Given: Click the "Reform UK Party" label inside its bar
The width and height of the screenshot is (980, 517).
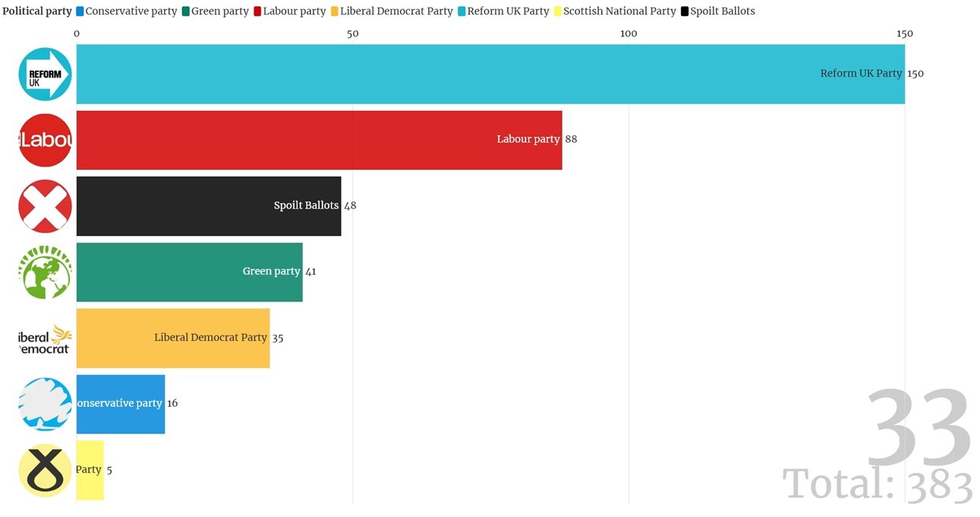Looking at the screenshot, I should tap(861, 74).
